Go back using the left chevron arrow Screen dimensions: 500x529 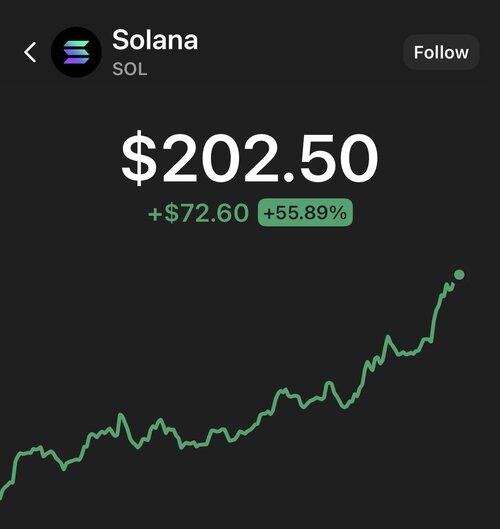(x=30, y=52)
